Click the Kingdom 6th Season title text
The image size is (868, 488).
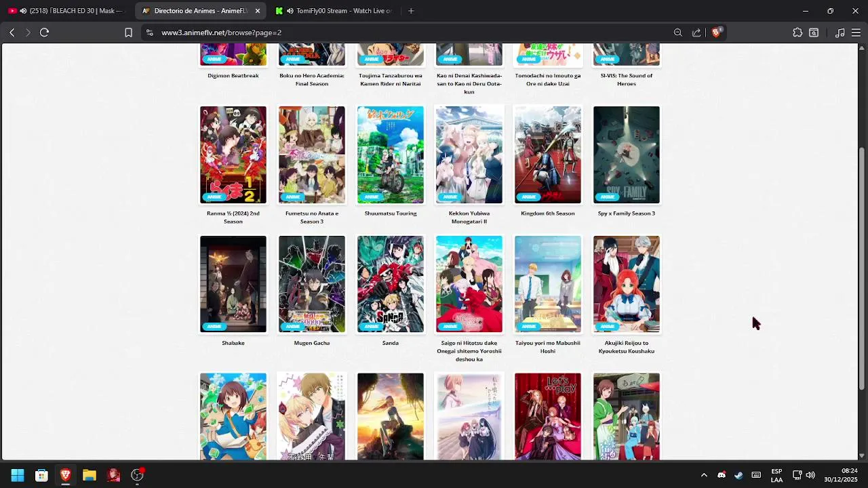tap(548, 213)
